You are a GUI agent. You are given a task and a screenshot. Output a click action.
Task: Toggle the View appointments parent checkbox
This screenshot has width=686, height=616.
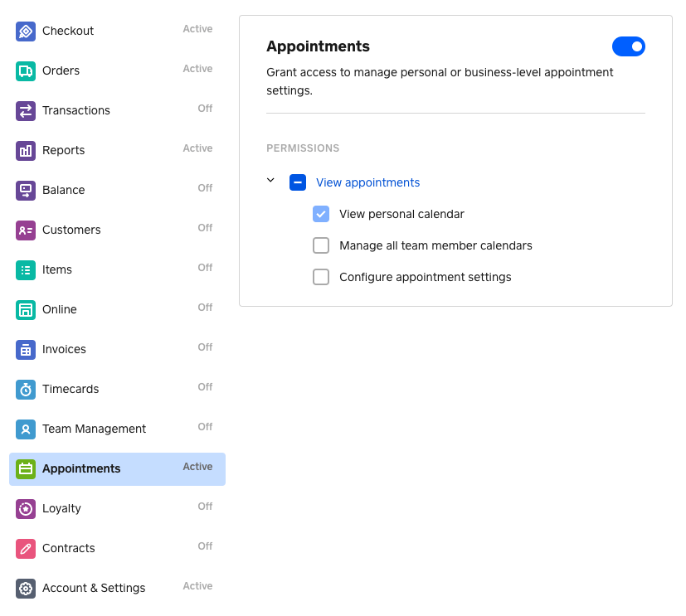[x=298, y=182]
